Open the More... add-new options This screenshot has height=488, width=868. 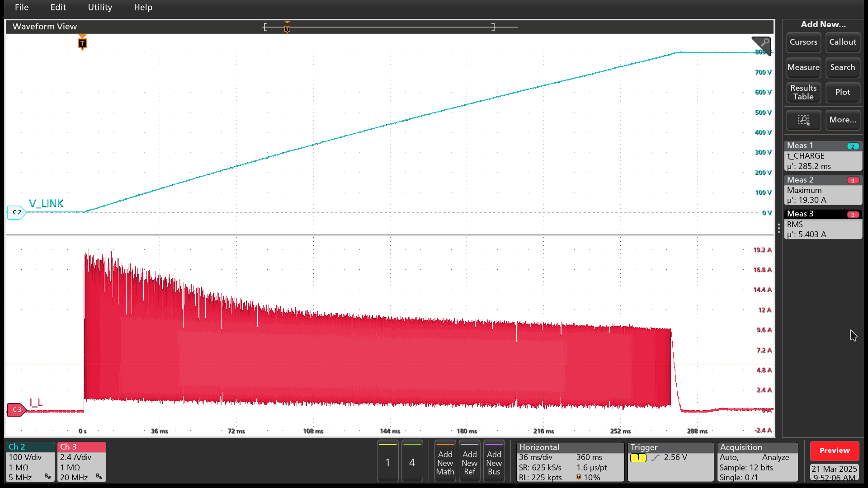point(842,120)
